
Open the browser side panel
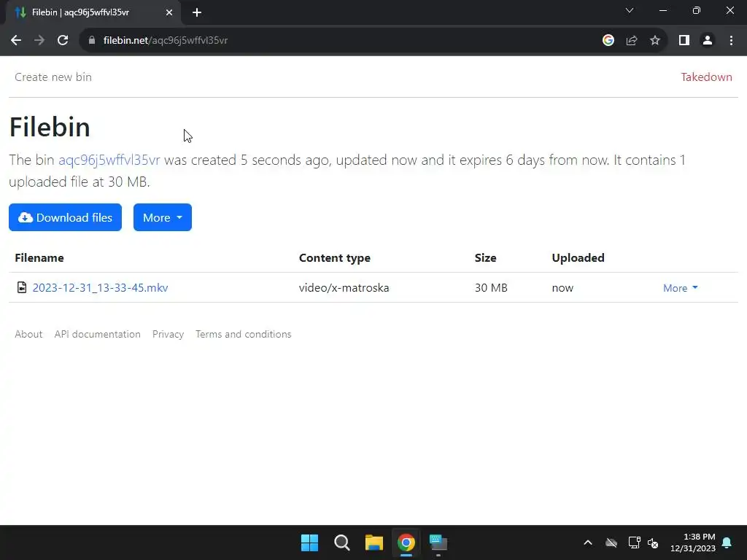(684, 41)
